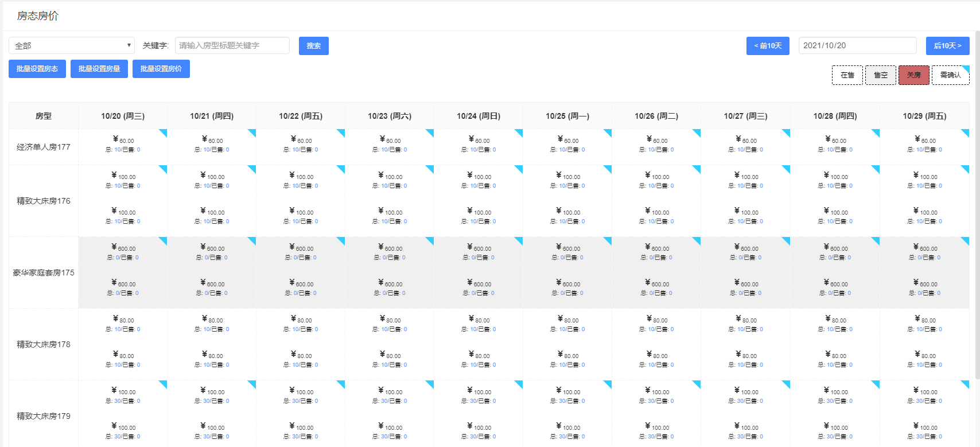The image size is (980, 447).
Task: Click blue corner marker of 精致大床房179 on 10/27
Action: click(787, 383)
